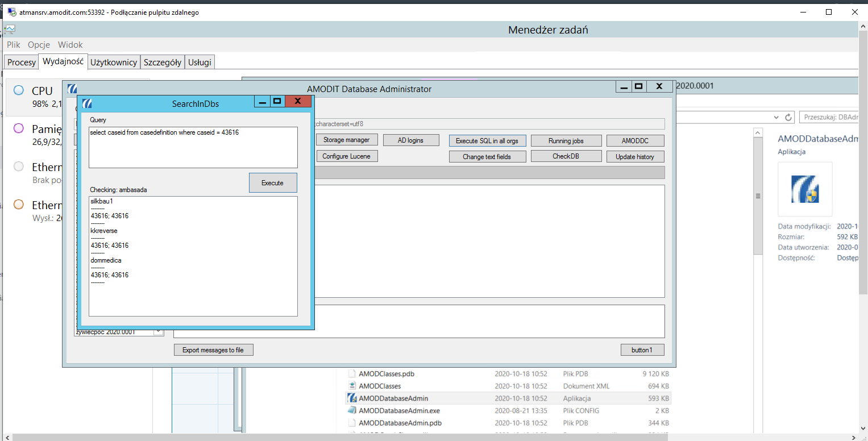868x441 pixels.
Task: Click the dommedica result line
Action: 106,260
